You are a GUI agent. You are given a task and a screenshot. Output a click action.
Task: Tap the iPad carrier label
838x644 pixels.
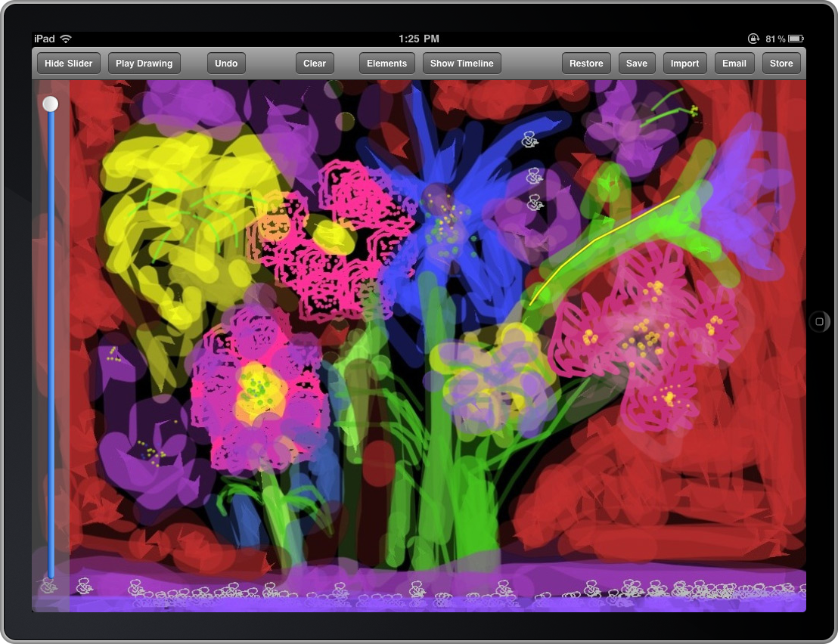coord(45,39)
